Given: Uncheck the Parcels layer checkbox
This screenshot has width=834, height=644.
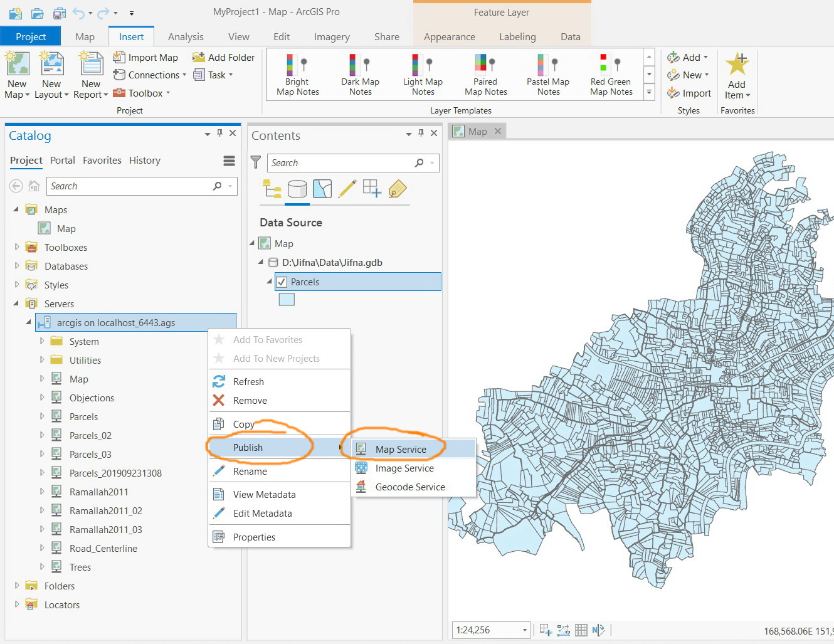Looking at the screenshot, I should pyautogui.click(x=282, y=282).
